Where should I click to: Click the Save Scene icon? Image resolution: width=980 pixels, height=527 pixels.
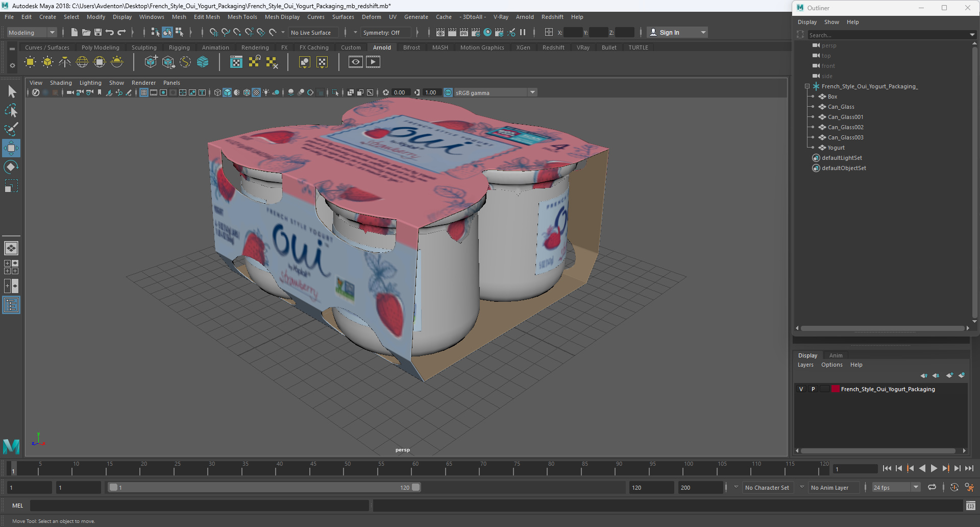[x=98, y=32]
